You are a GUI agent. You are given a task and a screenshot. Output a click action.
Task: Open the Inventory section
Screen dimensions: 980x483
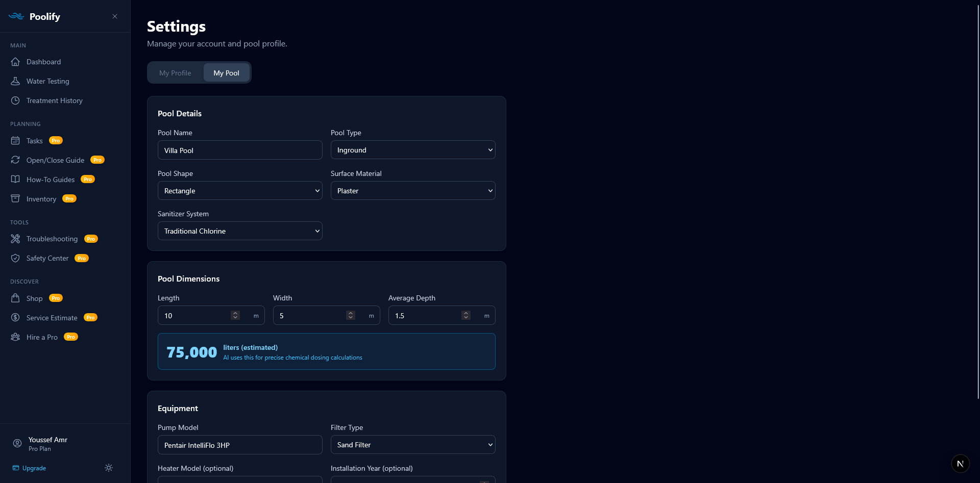click(41, 199)
